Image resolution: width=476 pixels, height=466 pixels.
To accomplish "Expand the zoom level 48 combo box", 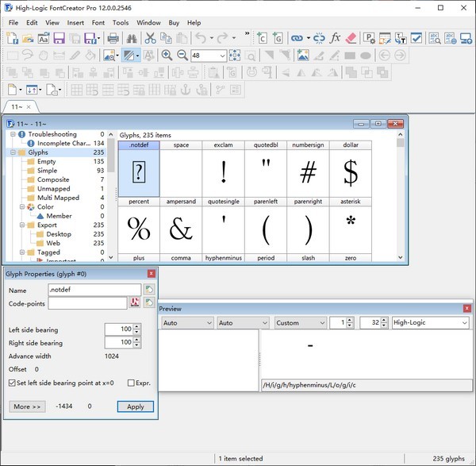I will click(x=221, y=56).
